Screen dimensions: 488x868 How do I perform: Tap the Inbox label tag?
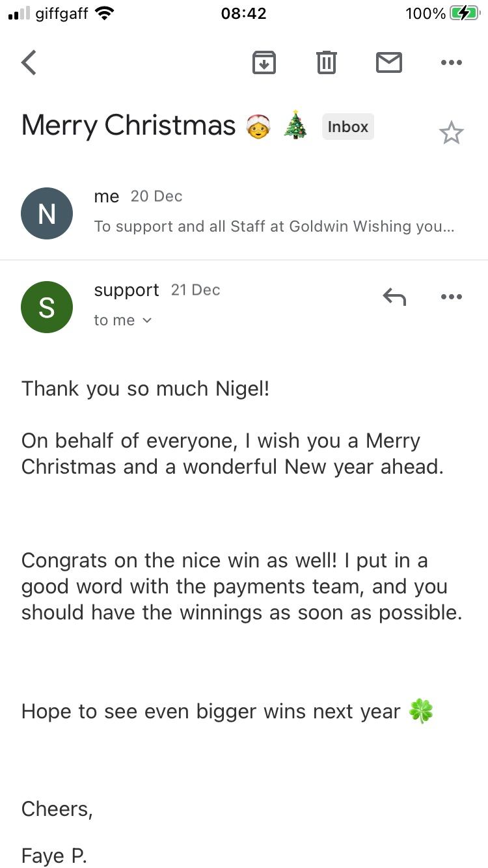coord(348,127)
